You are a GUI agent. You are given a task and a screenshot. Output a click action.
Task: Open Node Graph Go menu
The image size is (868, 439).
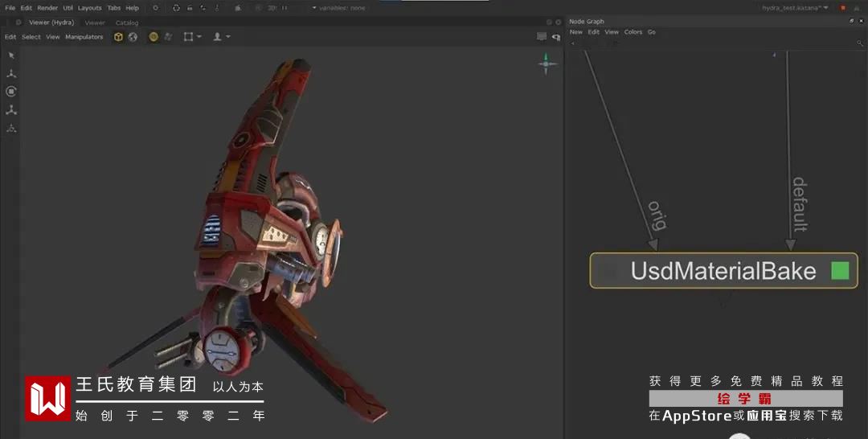(652, 32)
